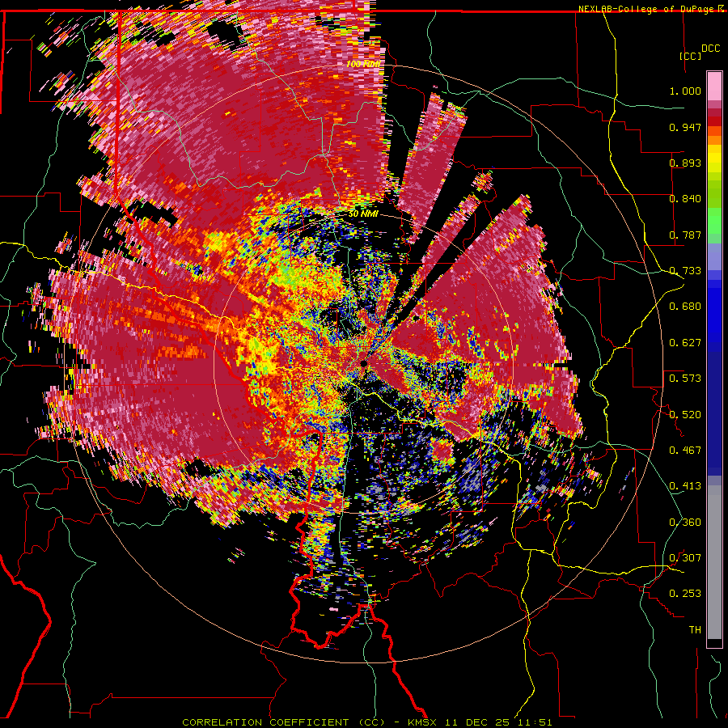This screenshot has height=728, width=728.
Task: Select the 0.947 scale value
Action: click(685, 127)
